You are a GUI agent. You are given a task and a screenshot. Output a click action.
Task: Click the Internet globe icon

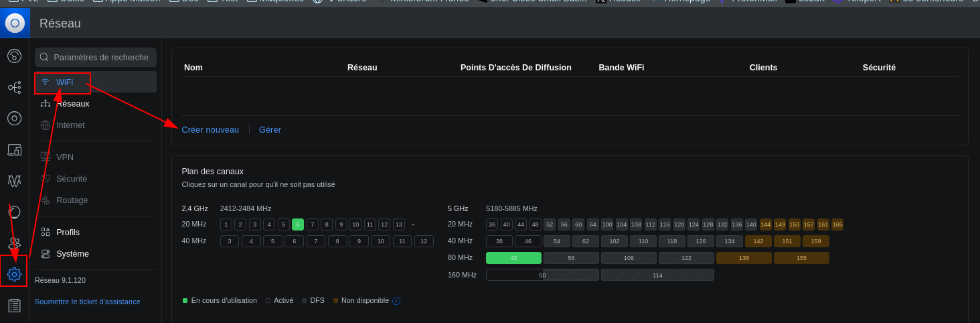46,125
